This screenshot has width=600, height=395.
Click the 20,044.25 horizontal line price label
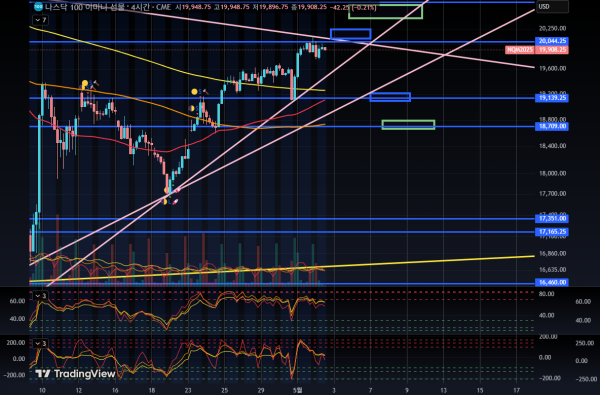[x=551, y=41]
